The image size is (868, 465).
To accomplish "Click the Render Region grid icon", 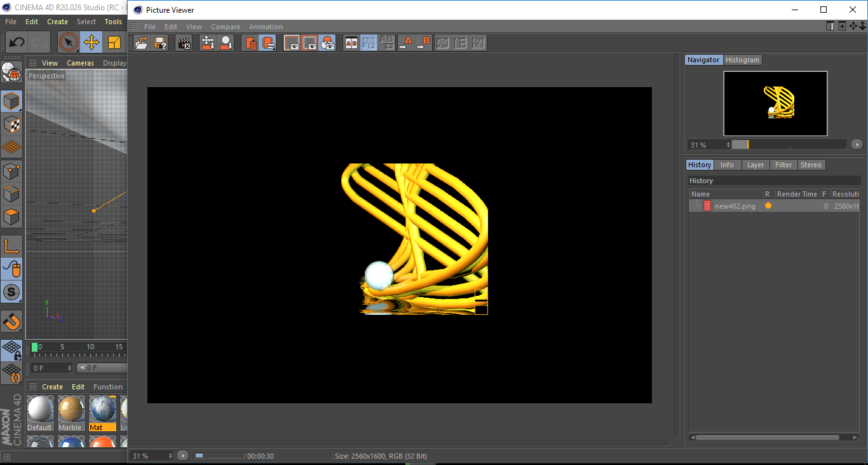I will (208, 43).
